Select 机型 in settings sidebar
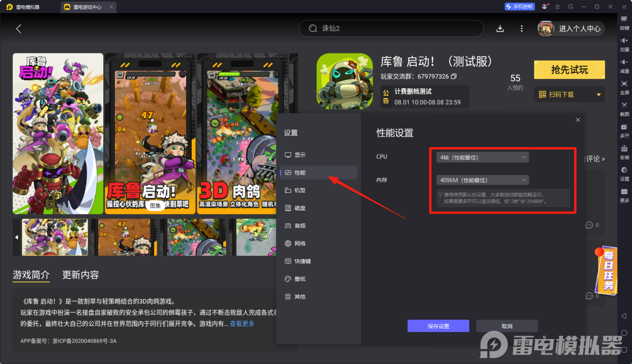632x364 pixels. pos(318,190)
